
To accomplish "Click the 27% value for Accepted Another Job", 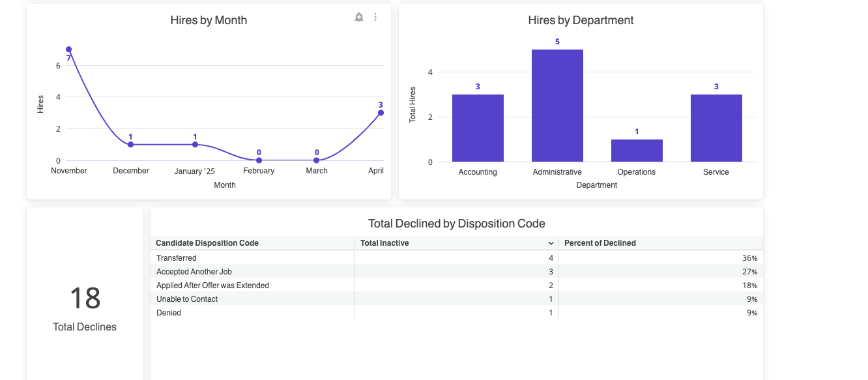I will [x=749, y=272].
